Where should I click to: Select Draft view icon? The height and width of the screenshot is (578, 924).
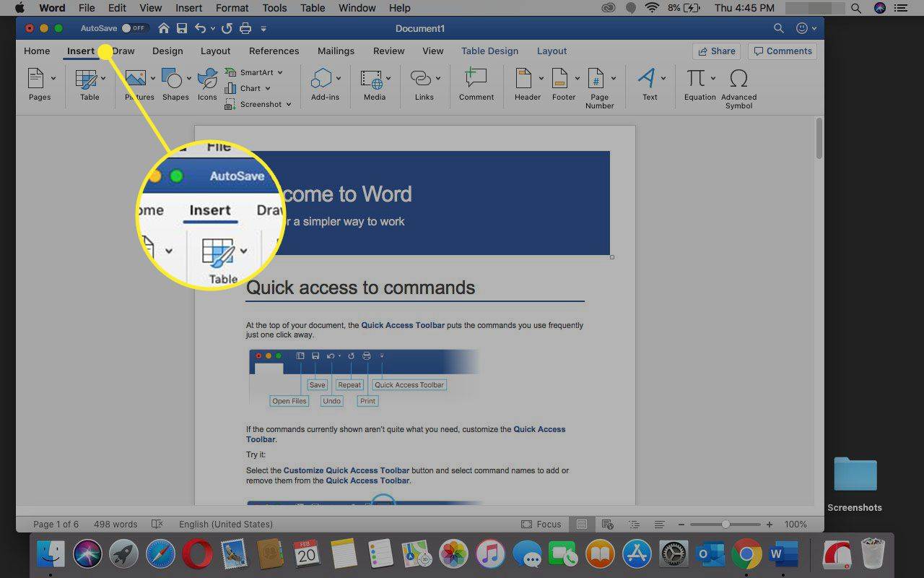[x=659, y=525]
